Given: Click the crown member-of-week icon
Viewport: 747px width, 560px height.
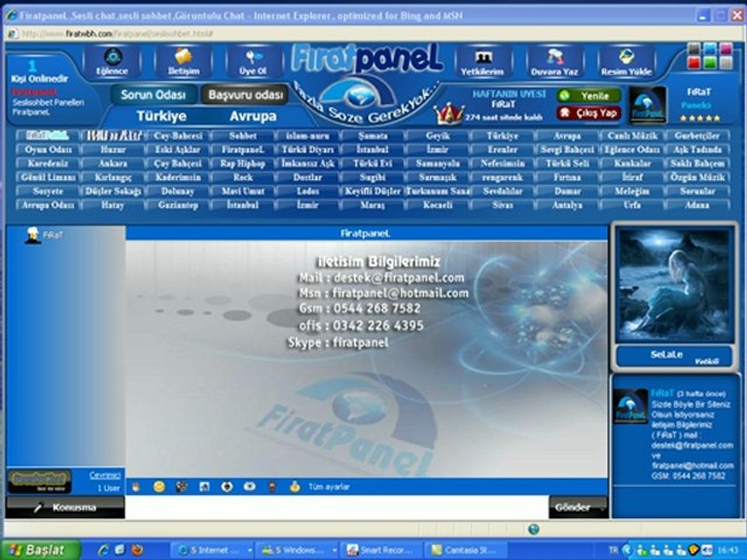Looking at the screenshot, I should 449,114.
